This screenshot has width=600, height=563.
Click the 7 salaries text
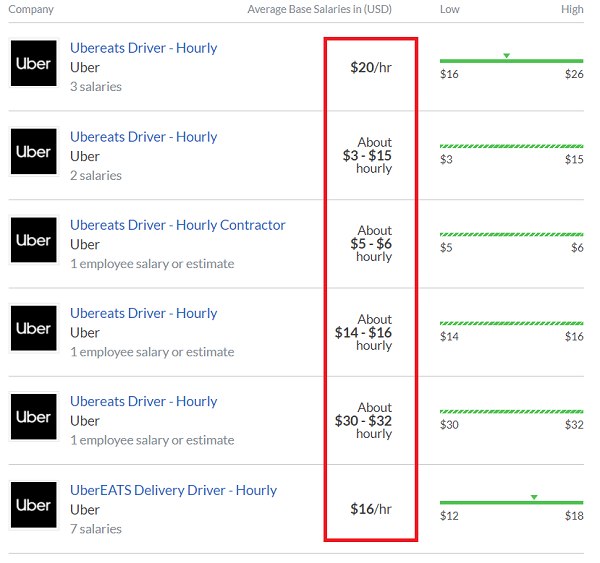click(x=96, y=529)
